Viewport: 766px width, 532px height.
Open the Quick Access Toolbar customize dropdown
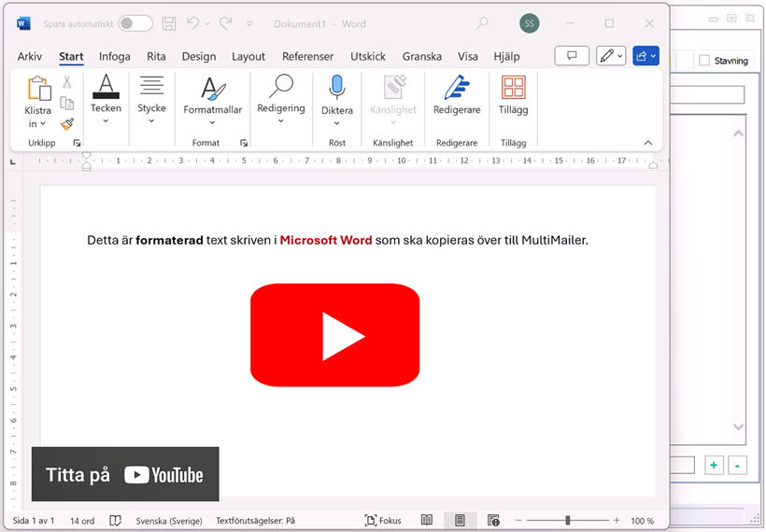(249, 23)
